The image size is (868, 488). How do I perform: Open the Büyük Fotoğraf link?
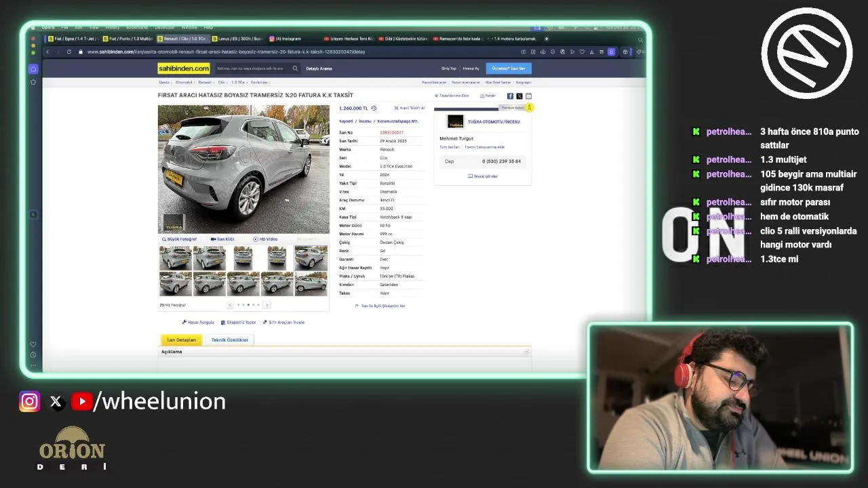coord(179,239)
